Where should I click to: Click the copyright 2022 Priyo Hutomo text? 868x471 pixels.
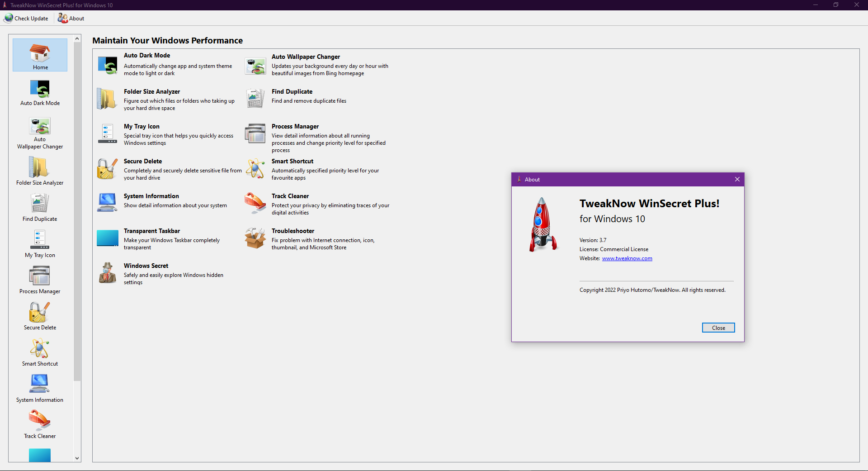(x=652, y=290)
